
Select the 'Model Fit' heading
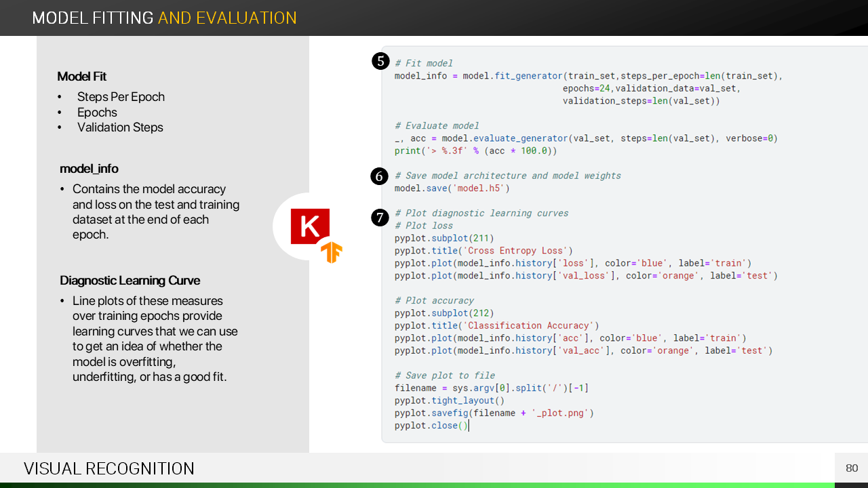tap(81, 77)
